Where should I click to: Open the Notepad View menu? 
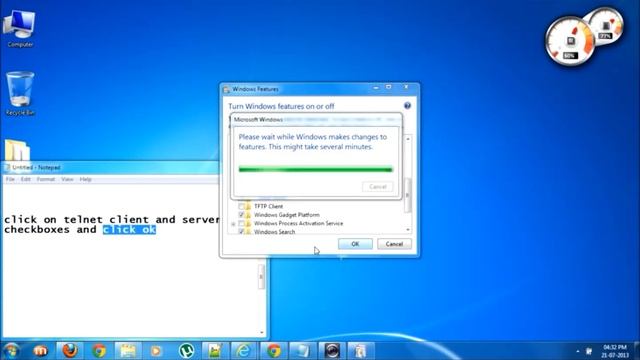pyautogui.click(x=67, y=179)
